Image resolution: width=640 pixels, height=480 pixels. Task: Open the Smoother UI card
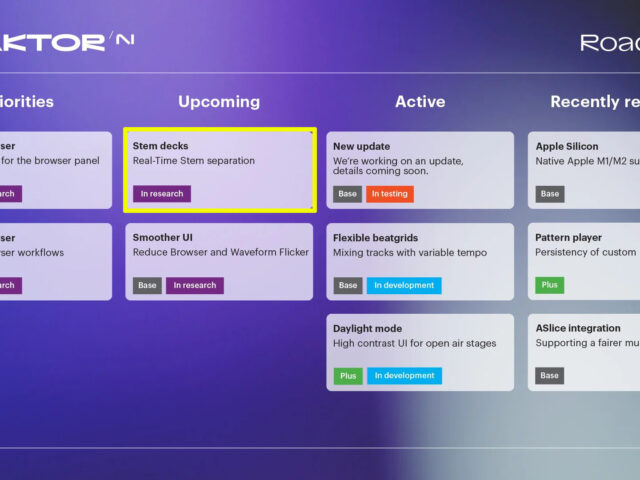[x=219, y=262]
